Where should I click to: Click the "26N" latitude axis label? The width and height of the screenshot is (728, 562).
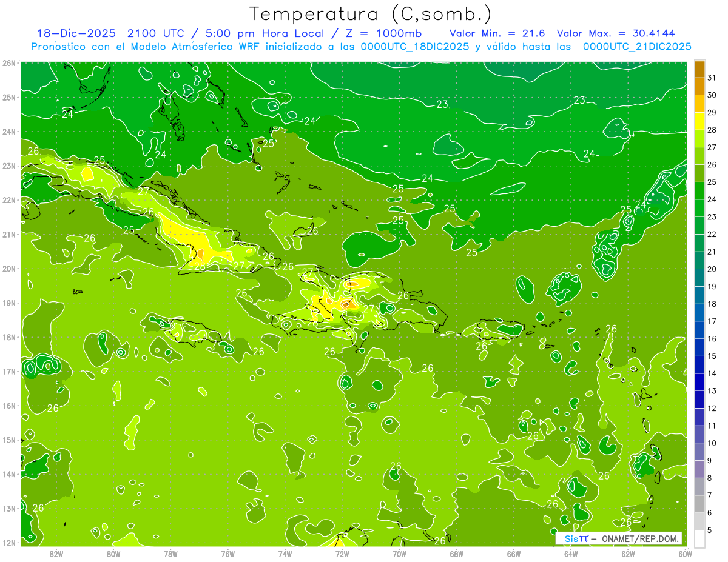point(9,63)
